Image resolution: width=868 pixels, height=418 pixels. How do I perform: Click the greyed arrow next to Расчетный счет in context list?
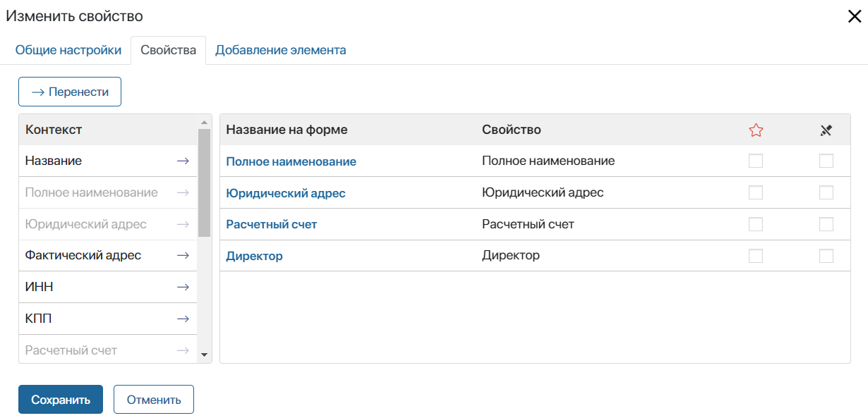tap(183, 350)
